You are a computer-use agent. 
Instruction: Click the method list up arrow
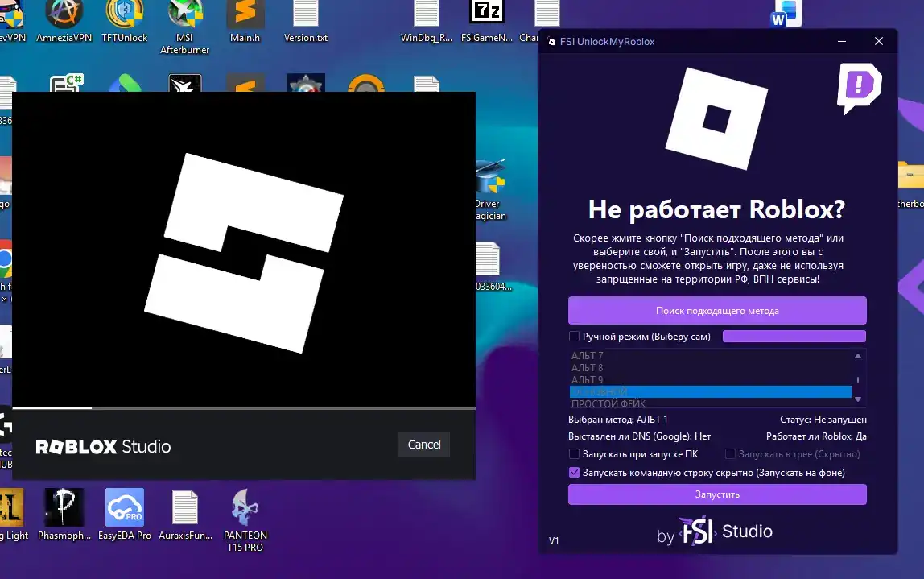(x=858, y=356)
